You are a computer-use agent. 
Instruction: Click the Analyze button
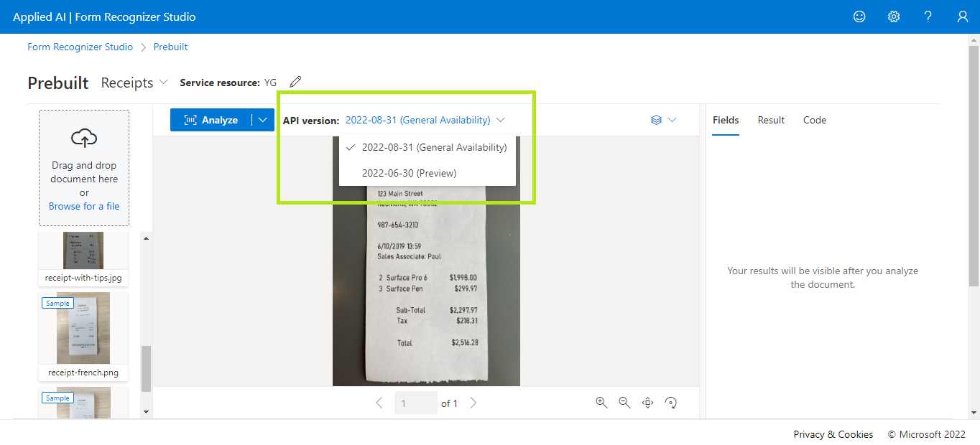[211, 120]
